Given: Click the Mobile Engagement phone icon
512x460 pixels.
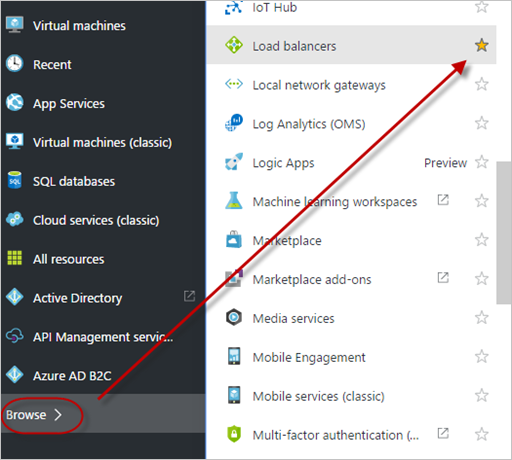Looking at the screenshot, I should point(234,356).
